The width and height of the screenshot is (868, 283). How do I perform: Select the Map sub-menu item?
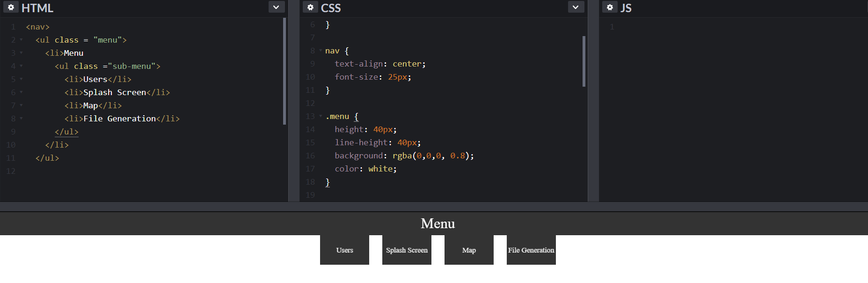pyautogui.click(x=469, y=250)
